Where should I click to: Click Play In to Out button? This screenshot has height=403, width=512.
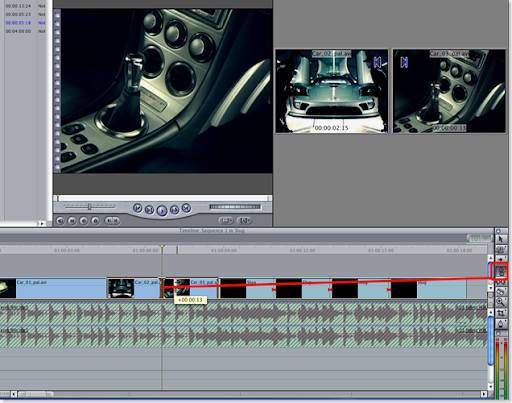coord(149,210)
